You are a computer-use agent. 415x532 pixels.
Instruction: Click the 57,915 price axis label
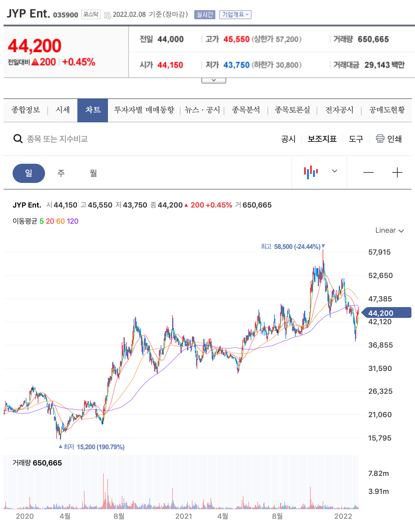(x=379, y=252)
